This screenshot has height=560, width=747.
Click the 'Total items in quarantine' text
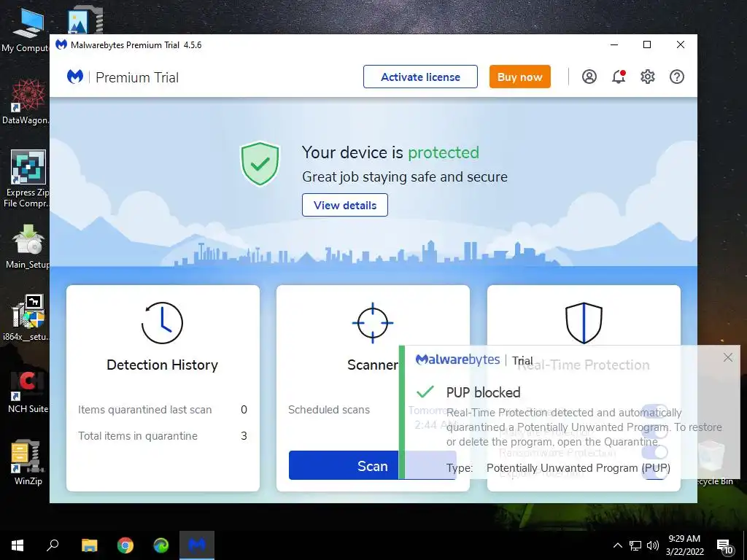pos(138,436)
